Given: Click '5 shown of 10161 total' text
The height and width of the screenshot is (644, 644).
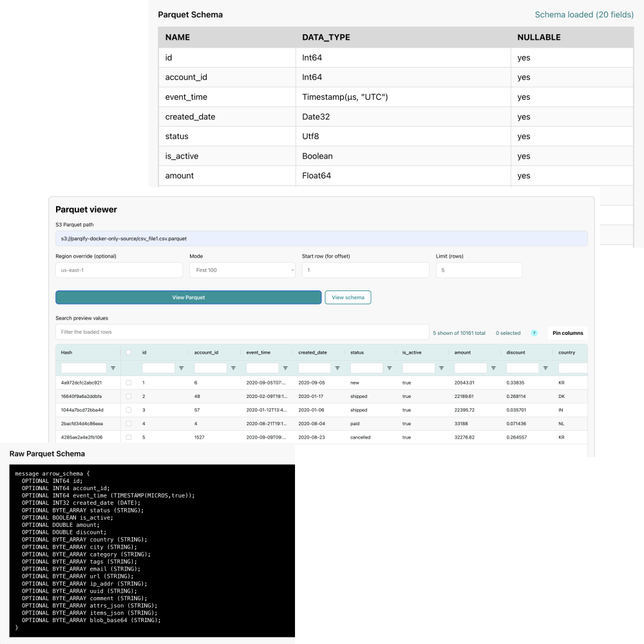Looking at the screenshot, I should [x=459, y=333].
